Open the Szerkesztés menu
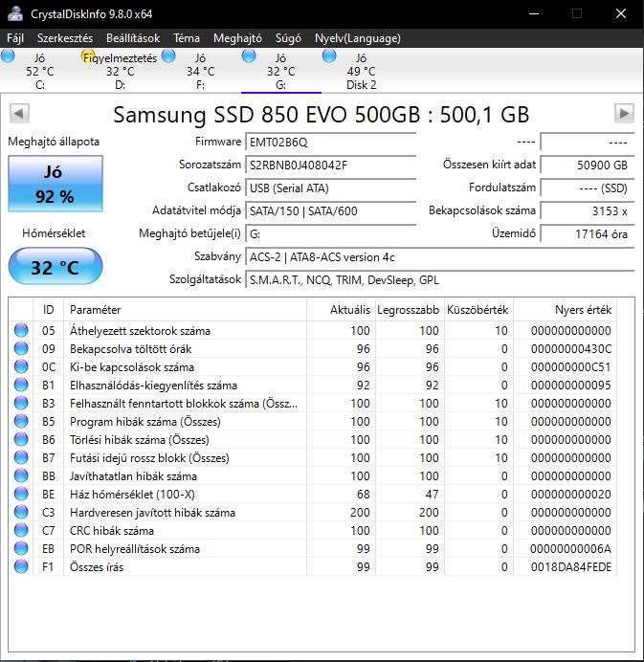The image size is (644, 662). pyautogui.click(x=65, y=38)
